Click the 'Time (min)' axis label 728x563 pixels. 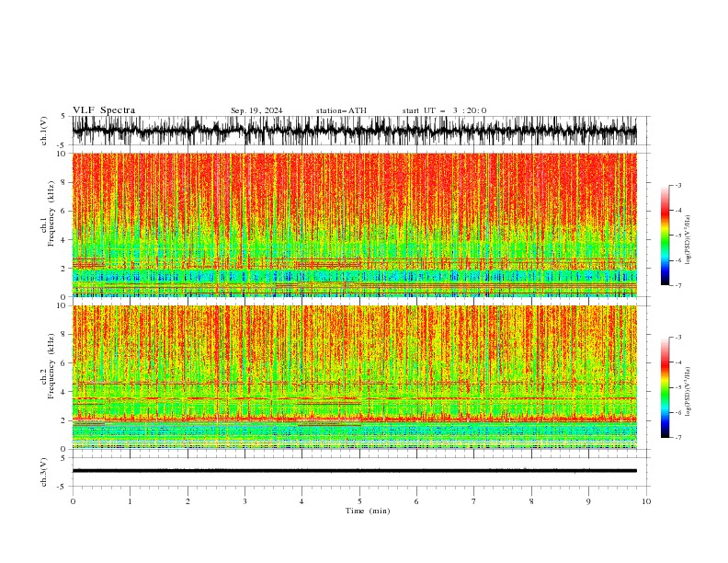point(368,511)
